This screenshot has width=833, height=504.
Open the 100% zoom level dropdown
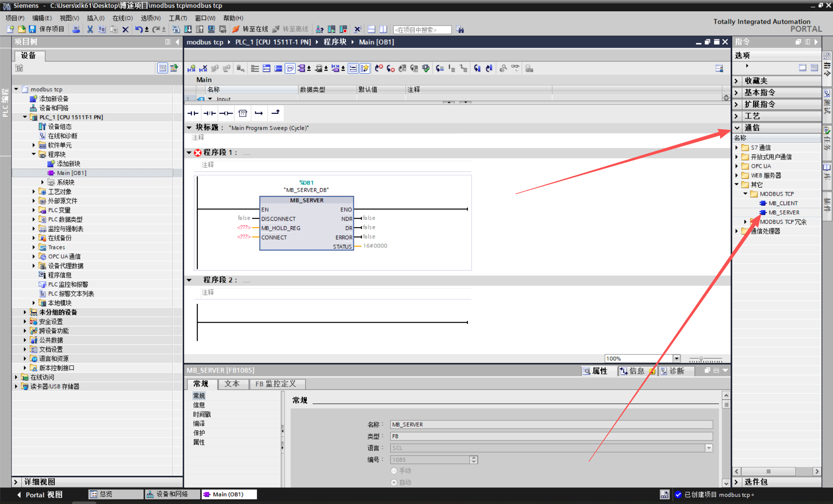(x=676, y=358)
